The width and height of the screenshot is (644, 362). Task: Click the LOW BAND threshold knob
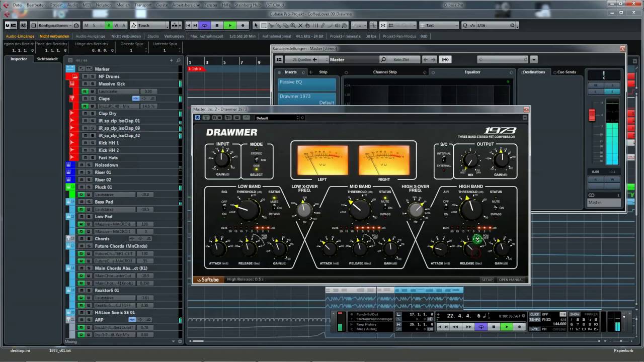248,209
